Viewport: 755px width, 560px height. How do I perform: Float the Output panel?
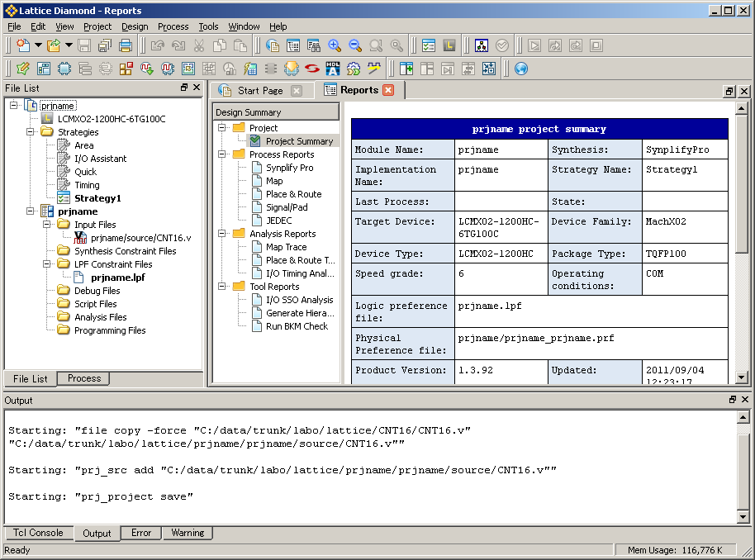point(733,399)
